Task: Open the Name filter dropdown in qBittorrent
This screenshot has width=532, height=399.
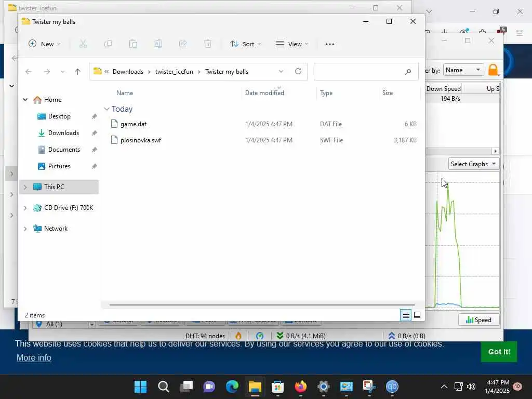Action: tap(463, 70)
